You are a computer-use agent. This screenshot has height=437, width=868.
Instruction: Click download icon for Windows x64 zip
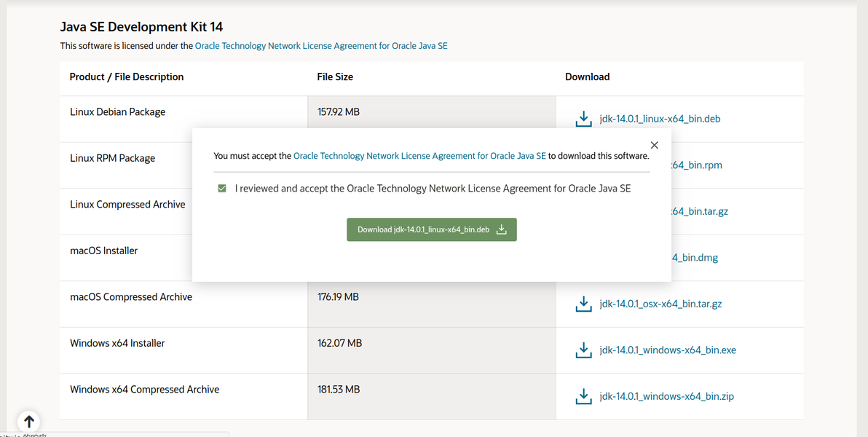click(x=583, y=396)
